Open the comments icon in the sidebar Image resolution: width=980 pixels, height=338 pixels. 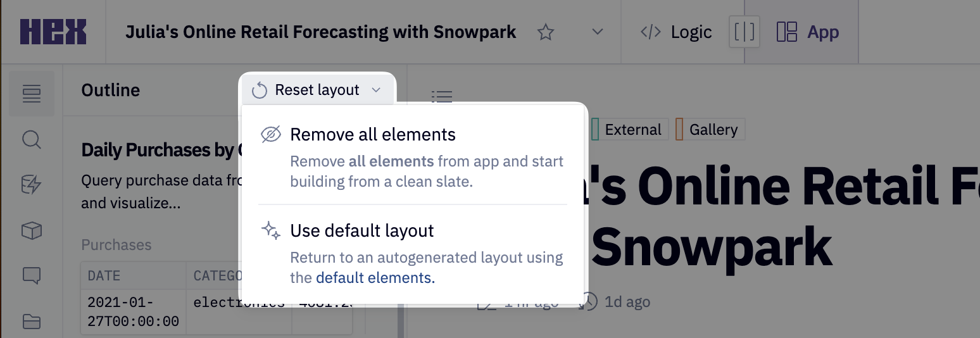[x=31, y=276]
